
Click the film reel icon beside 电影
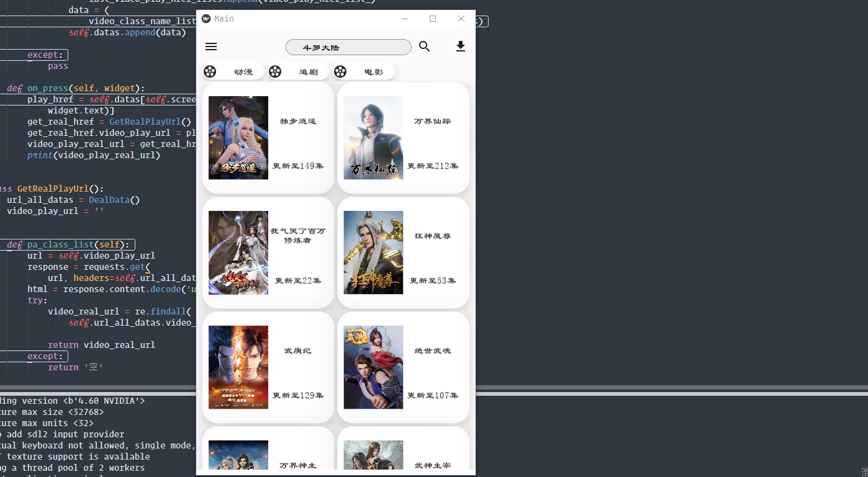coord(340,72)
